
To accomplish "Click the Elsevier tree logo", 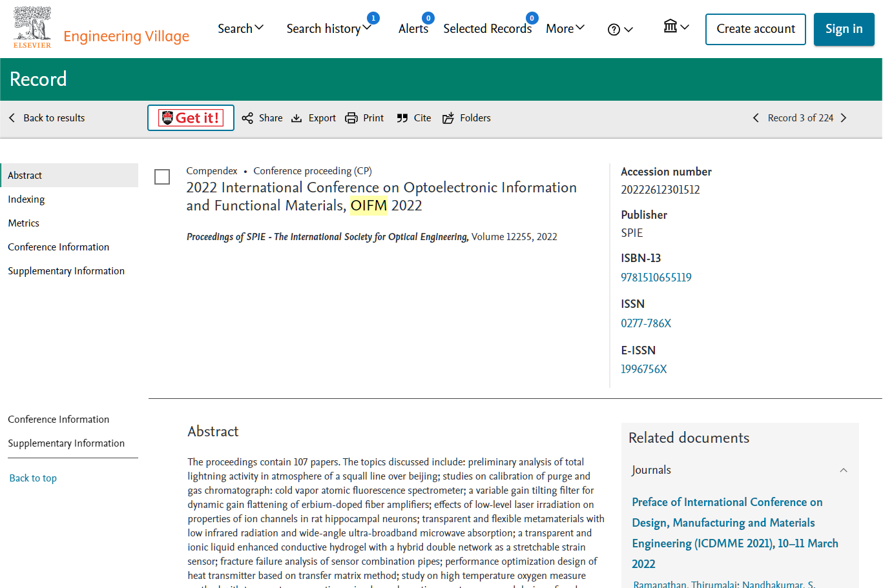I will click(32, 27).
